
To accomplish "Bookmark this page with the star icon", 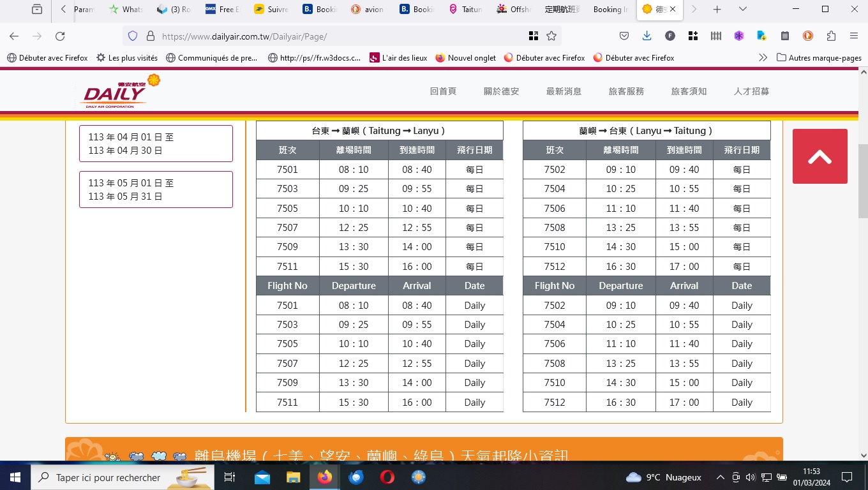I will (x=551, y=36).
